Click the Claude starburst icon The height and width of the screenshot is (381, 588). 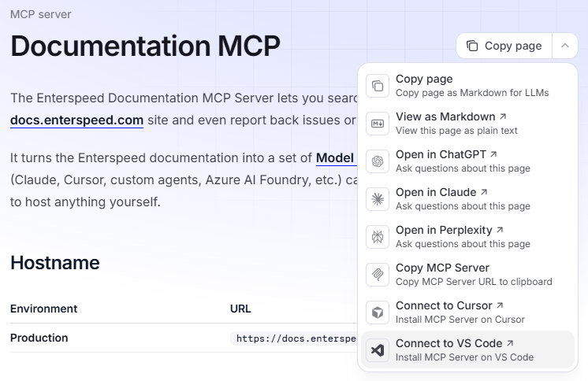378,199
